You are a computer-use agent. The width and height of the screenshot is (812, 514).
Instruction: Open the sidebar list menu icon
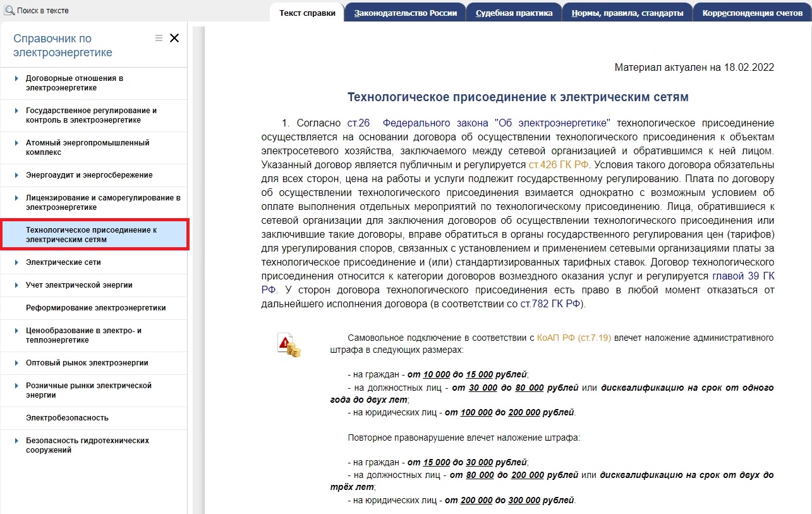159,38
